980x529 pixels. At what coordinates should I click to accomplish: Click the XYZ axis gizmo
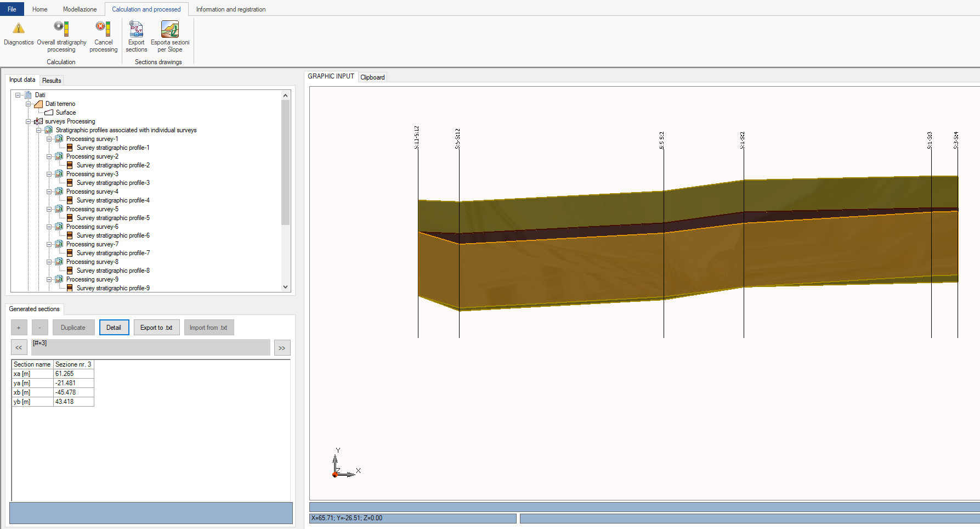tap(346, 463)
